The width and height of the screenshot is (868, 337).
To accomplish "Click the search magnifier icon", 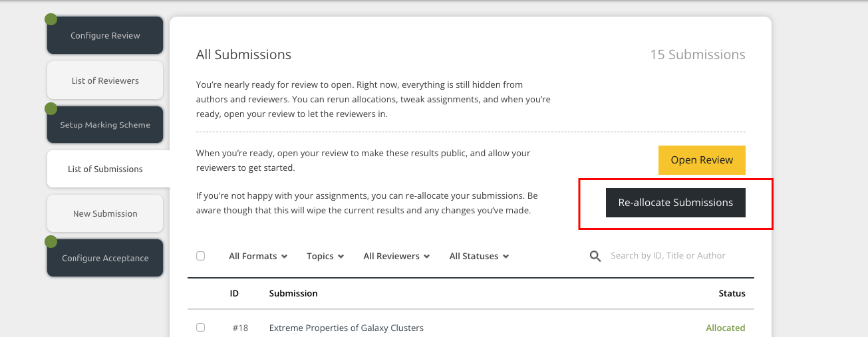I will tap(595, 256).
